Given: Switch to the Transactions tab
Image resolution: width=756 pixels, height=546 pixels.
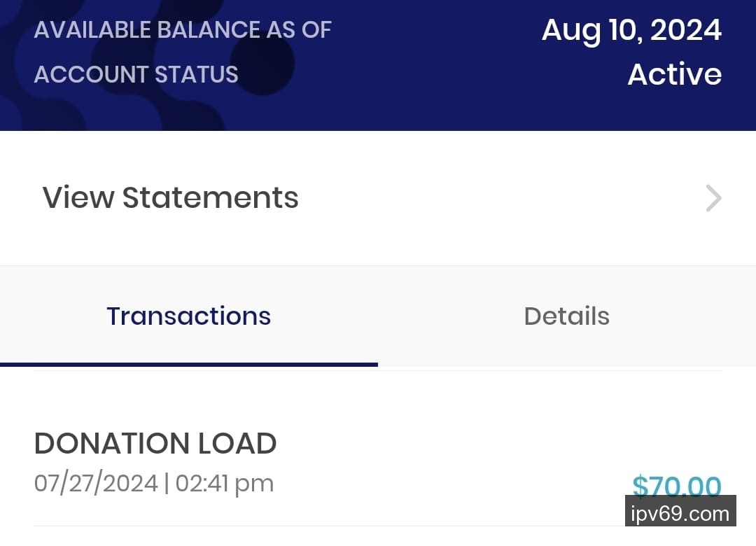Looking at the screenshot, I should tap(188, 316).
